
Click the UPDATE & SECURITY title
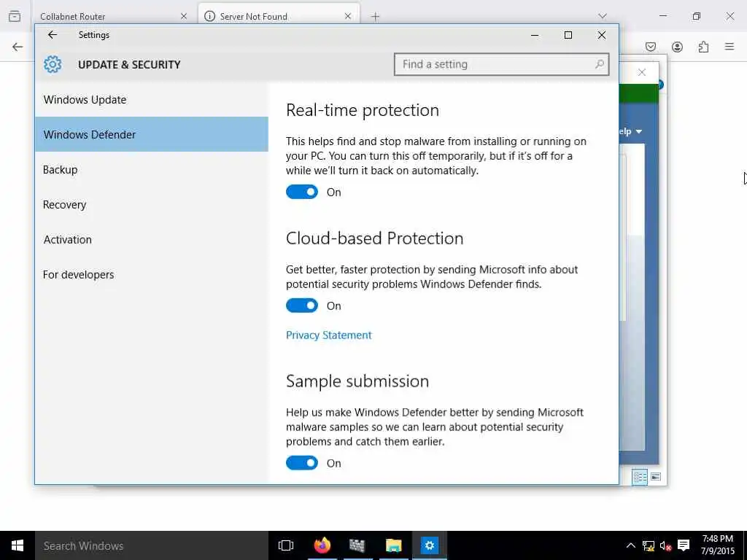[x=129, y=65]
